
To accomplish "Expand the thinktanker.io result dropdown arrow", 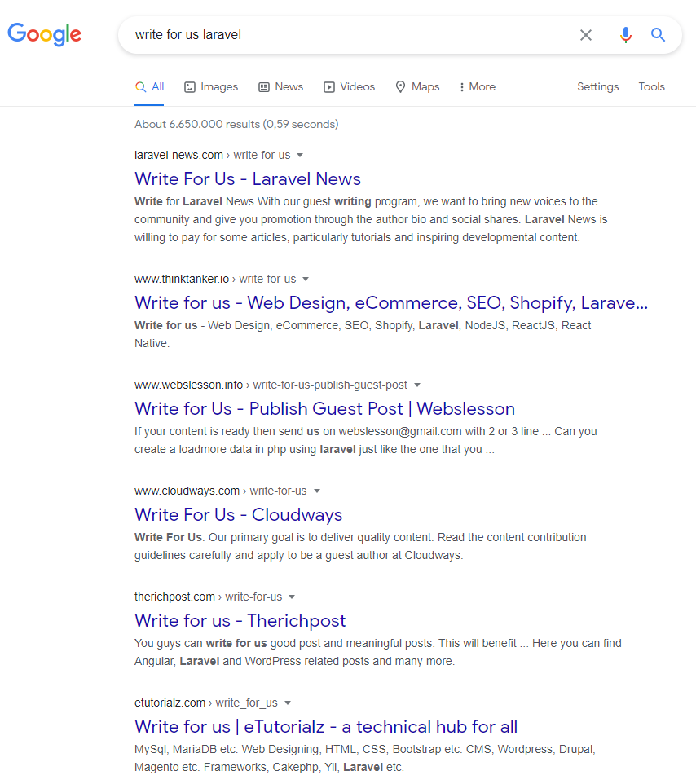I will click(306, 280).
